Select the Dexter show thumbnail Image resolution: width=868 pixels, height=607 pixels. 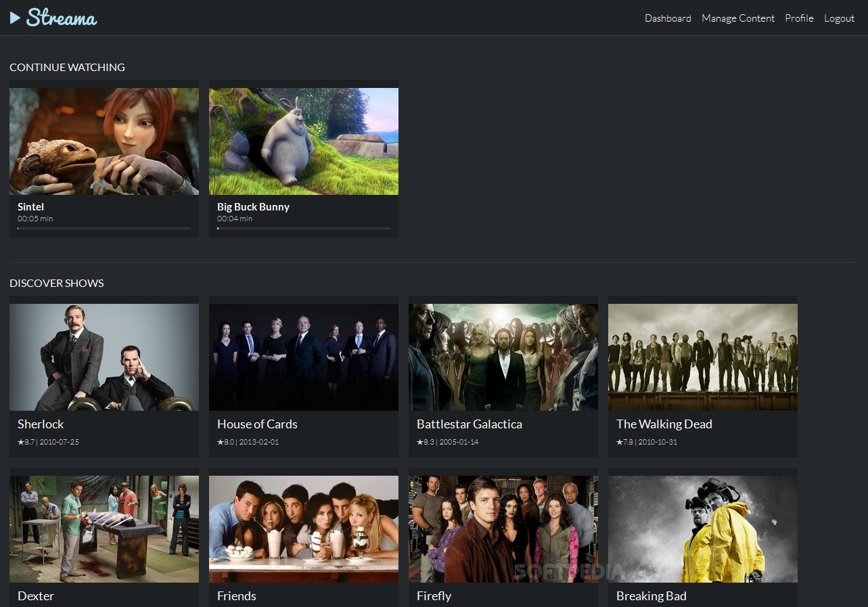click(104, 529)
